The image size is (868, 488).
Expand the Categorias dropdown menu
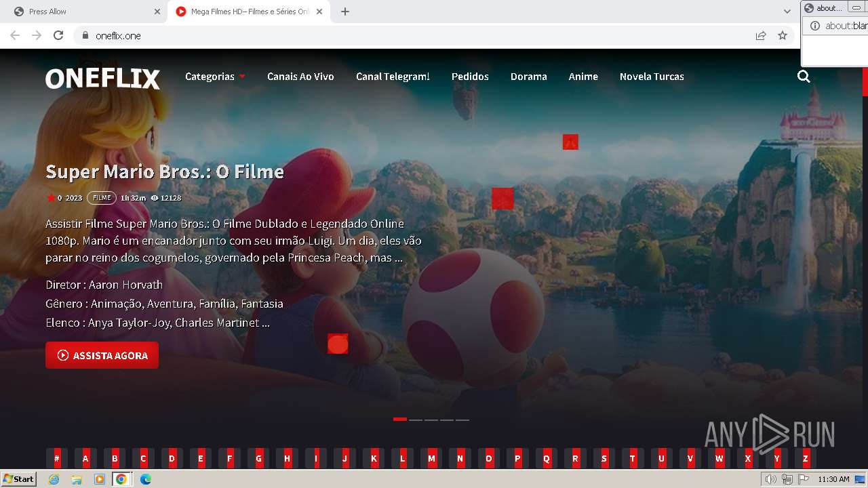215,77
